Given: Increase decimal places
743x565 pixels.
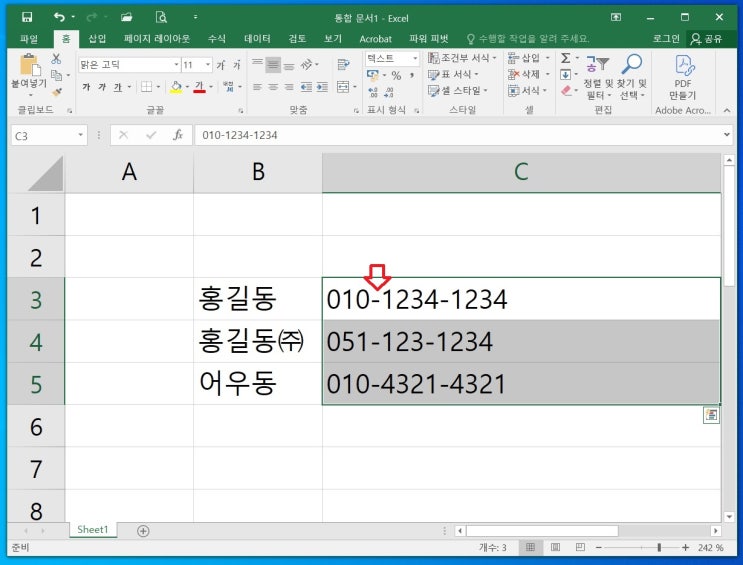Looking at the screenshot, I should point(373,92).
